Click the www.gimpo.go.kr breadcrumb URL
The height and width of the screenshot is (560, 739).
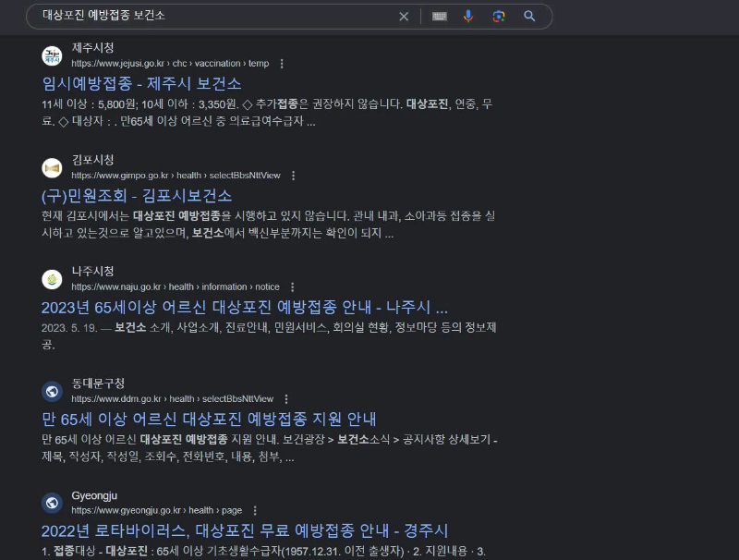(x=120, y=175)
